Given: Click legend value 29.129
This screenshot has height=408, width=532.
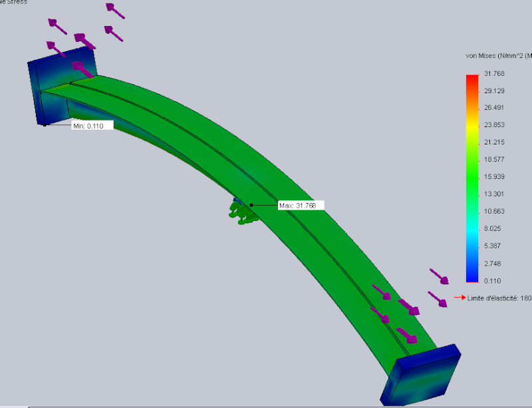Looking at the screenshot, I should coord(494,91).
